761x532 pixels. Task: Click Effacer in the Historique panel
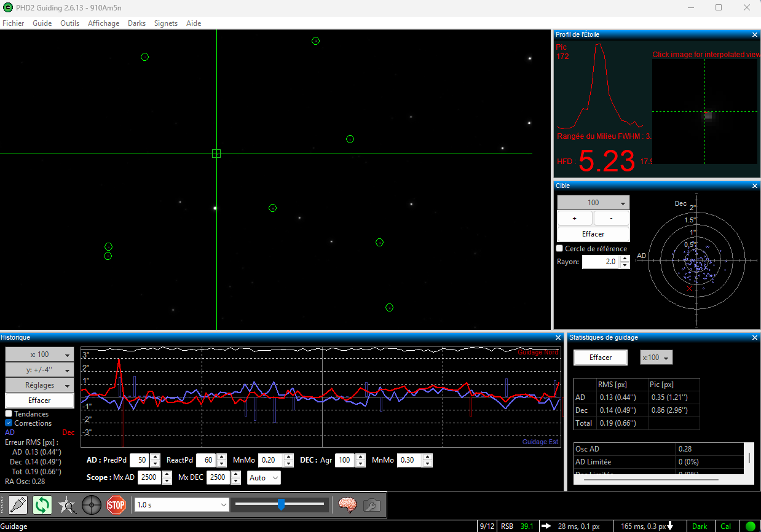pyautogui.click(x=39, y=401)
